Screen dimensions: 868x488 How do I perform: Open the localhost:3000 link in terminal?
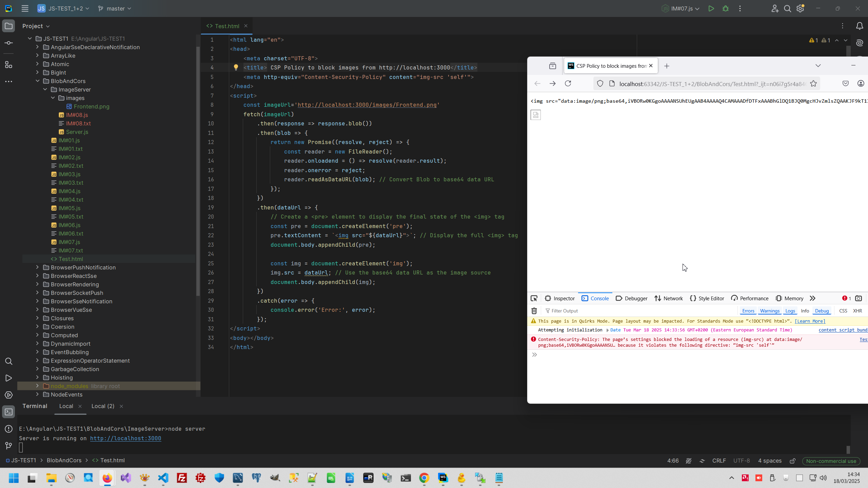click(x=125, y=438)
